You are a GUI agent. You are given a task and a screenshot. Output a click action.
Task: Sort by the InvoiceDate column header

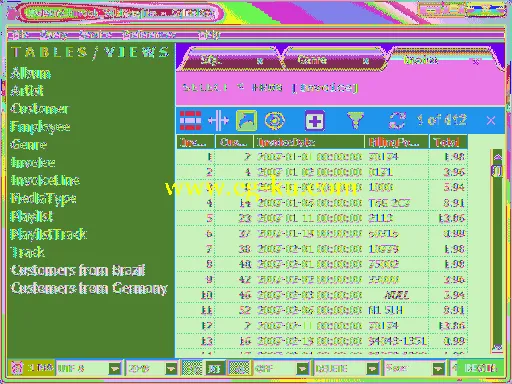(x=309, y=142)
